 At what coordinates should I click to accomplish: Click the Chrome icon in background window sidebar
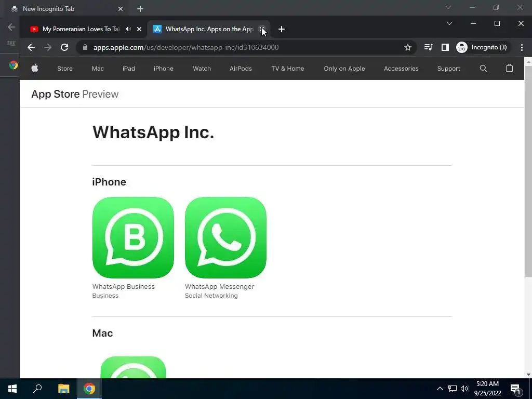(x=14, y=65)
